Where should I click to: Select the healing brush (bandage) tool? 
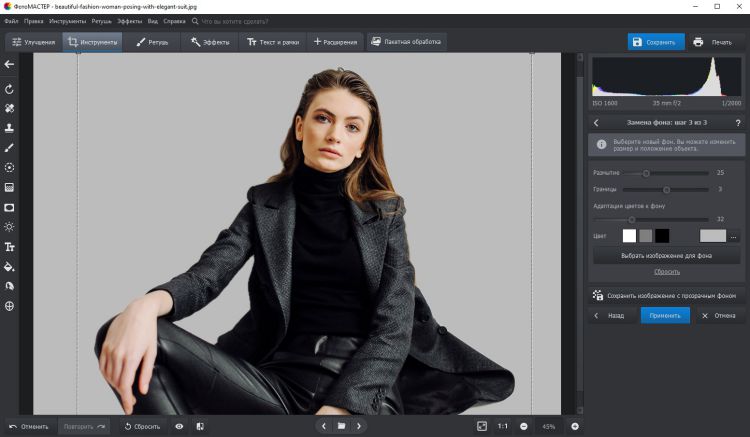[x=9, y=108]
